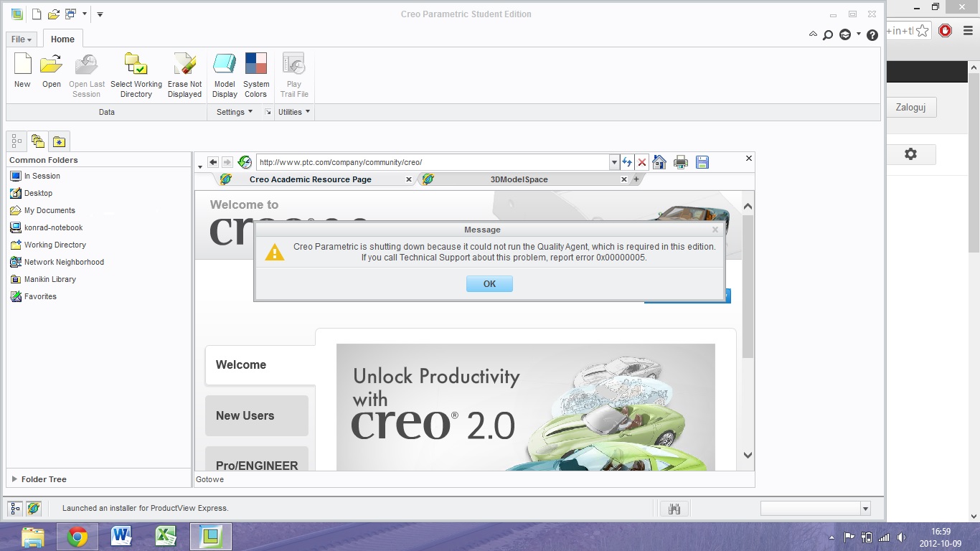Click the binoculars find icon in status bar
The height and width of the screenshot is (551, 980).
(674, 509)
